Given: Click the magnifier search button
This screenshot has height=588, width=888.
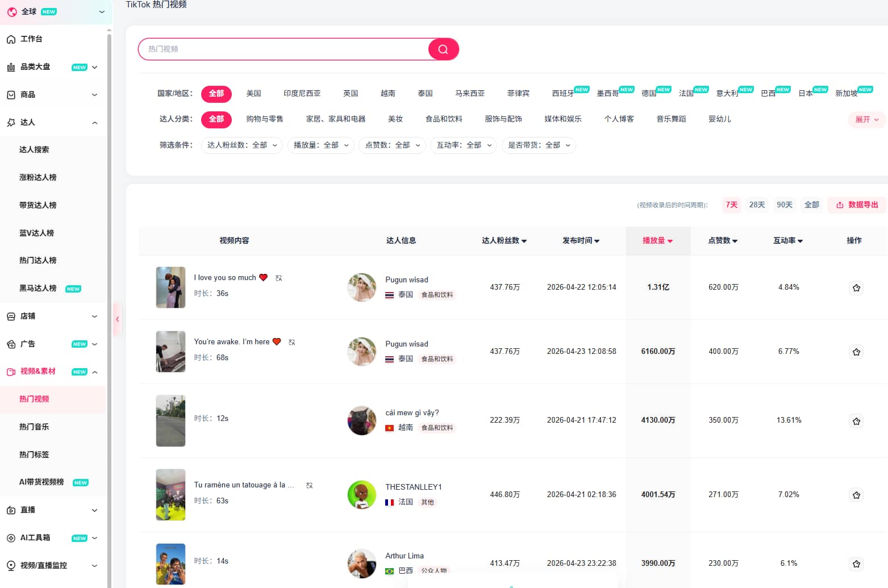Looking at the screenshot, I should pos(443,49).
